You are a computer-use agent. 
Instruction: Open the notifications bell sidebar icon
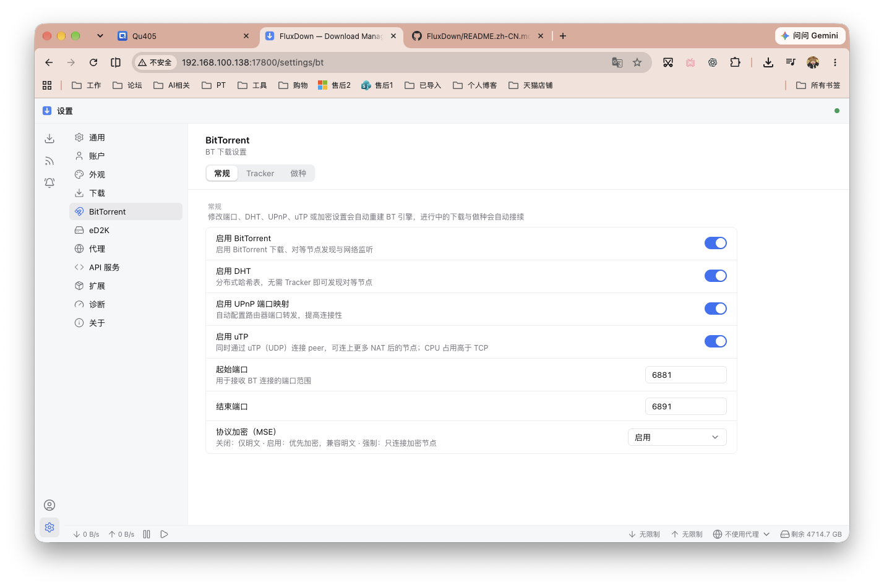(49, 183)
